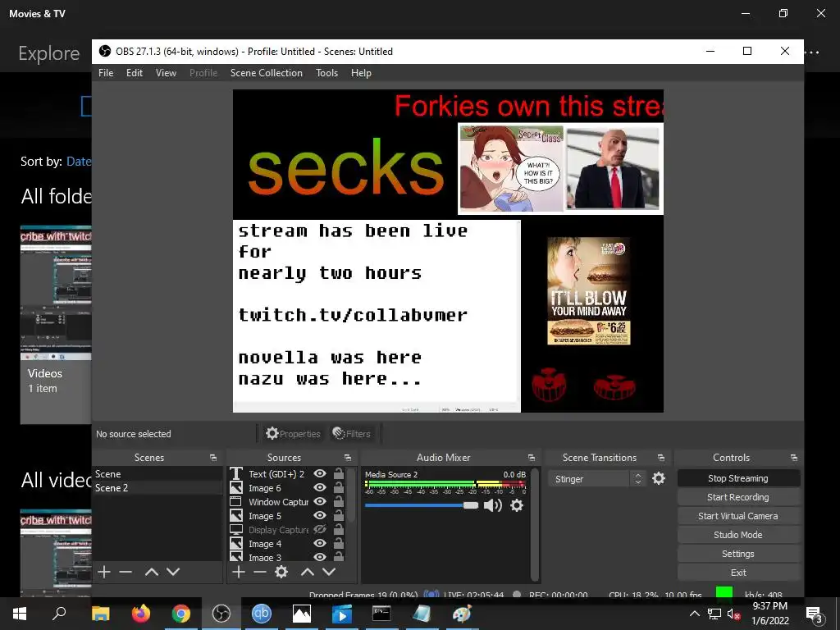Click the Window Capture source type icon
Image resolution: width=840 pixels, height=630 pixels.
pyautogui.click(x=236, y=502)
